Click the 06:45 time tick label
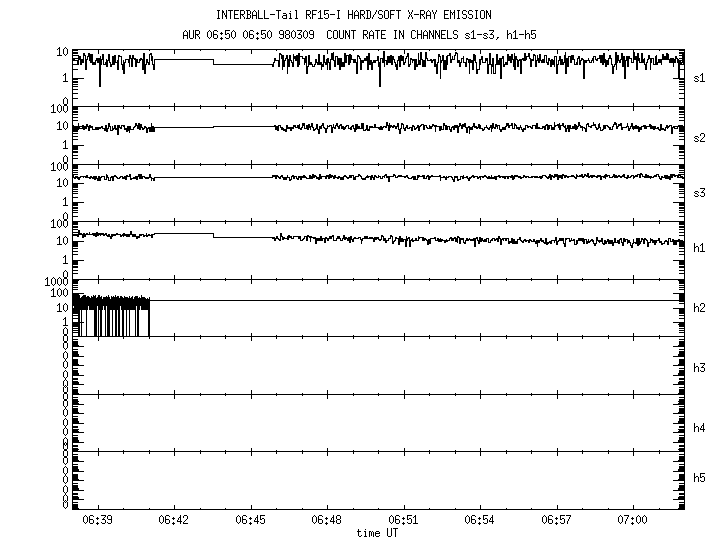720x550 pixels. point(250,521)
